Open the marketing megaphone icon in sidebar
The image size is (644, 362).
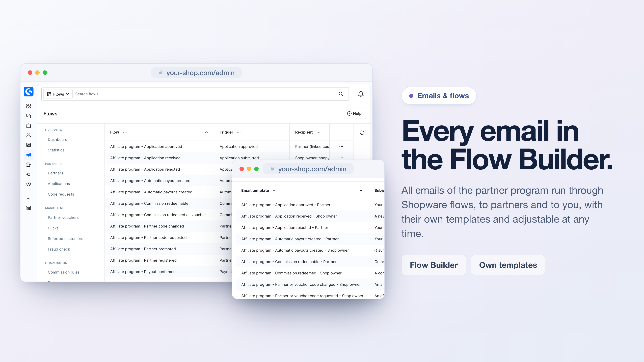pos(29,155)
